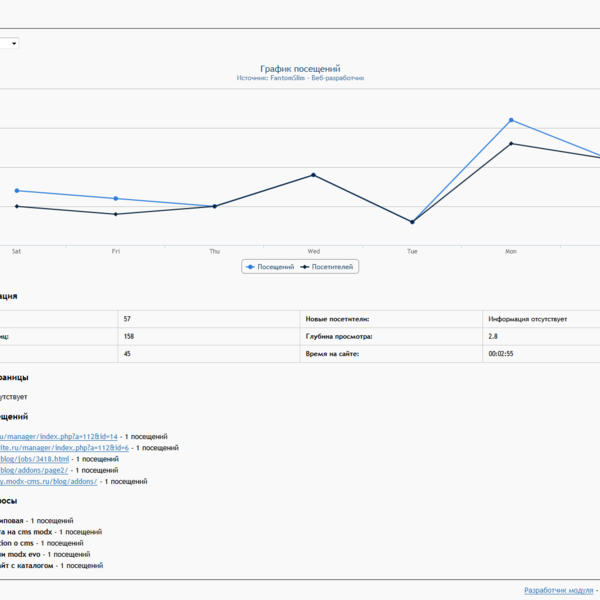The width and height of the screenshot is (600, 600).
Task: Select the dark Посетителей point at Sat
Action: 16,206
